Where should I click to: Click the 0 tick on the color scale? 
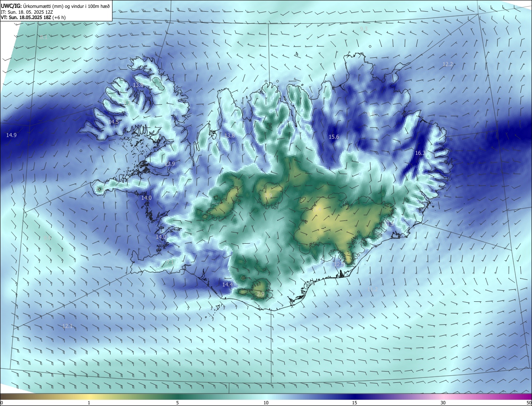click(2, 403)
